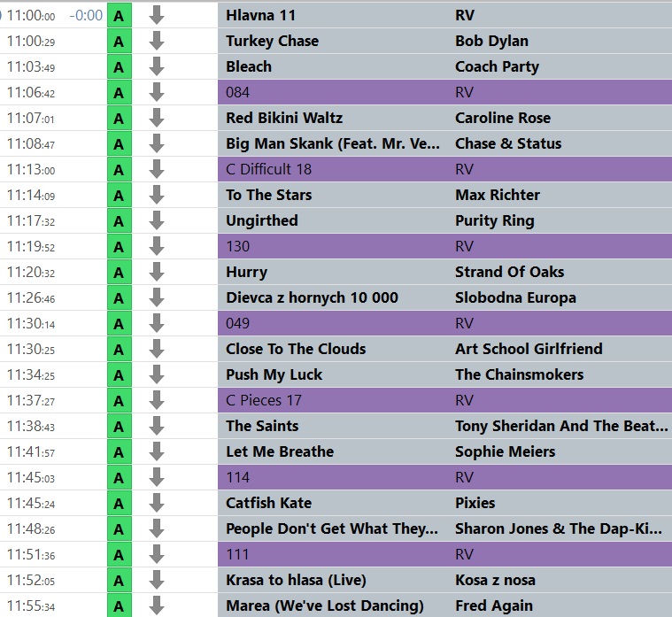Click the down arrow for Hurry

(x=157, y=273)
